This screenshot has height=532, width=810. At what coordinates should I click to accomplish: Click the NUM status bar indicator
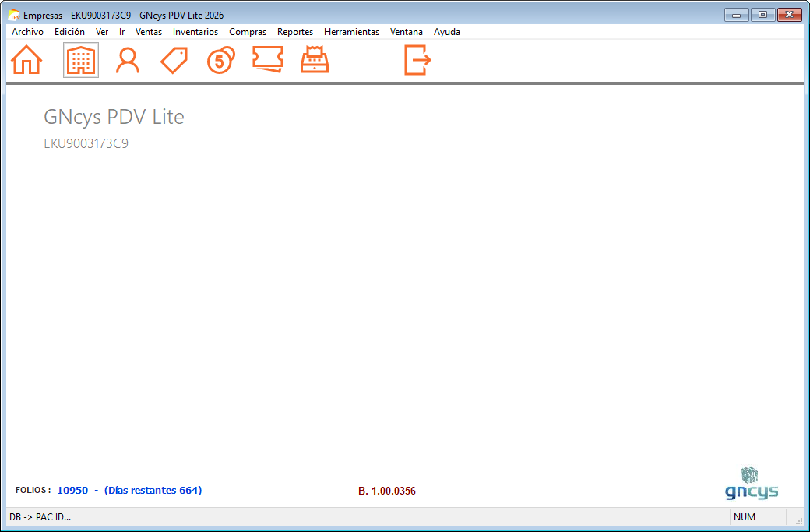point(745,517)
